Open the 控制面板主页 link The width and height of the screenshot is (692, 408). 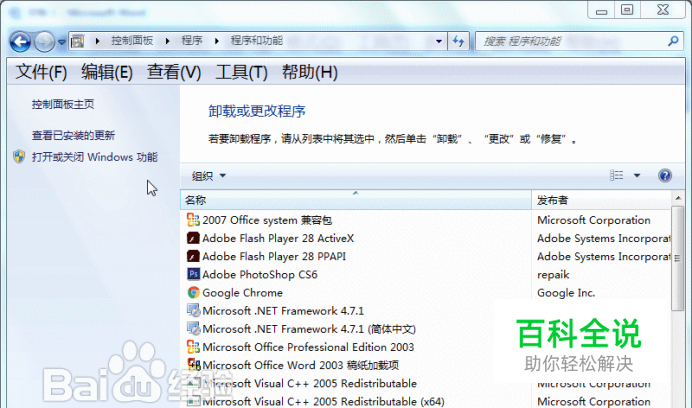(63, 104)
